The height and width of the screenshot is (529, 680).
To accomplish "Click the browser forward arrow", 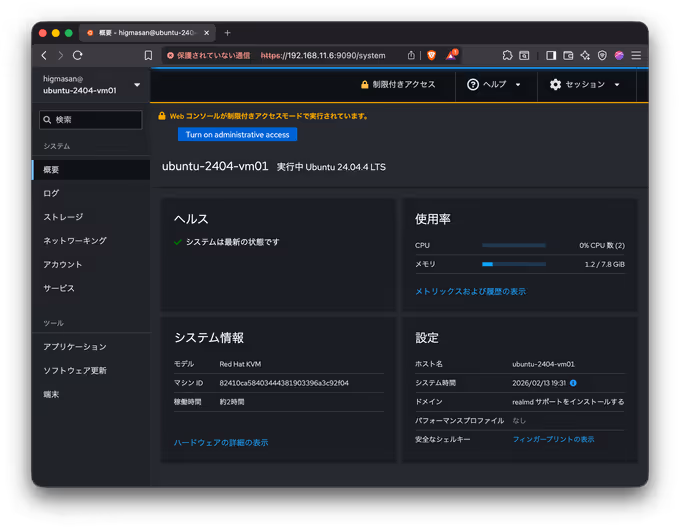I will 60,56.
